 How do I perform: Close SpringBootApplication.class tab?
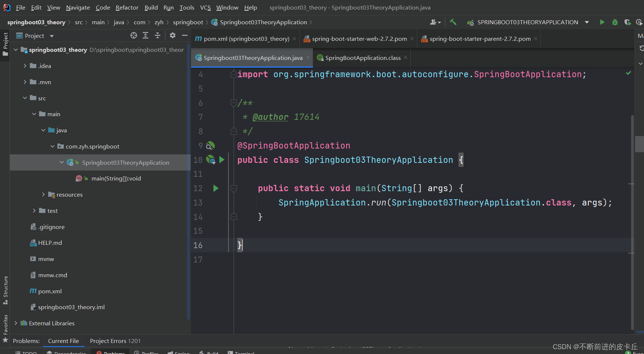point(406,57)
